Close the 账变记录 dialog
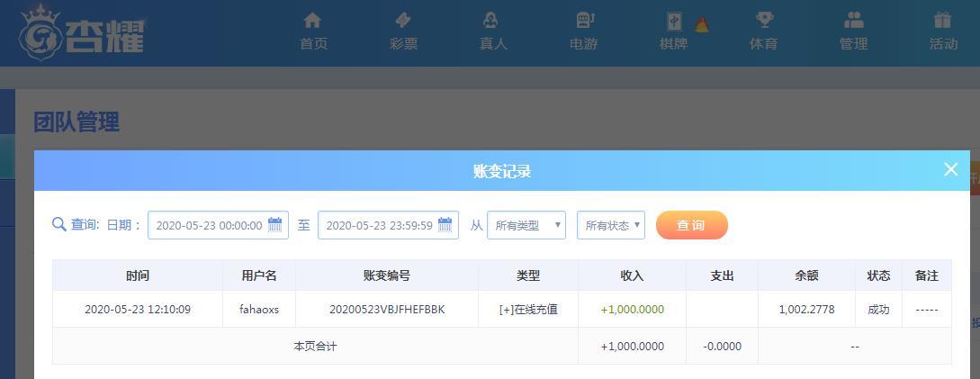 [x=950, y=169]
